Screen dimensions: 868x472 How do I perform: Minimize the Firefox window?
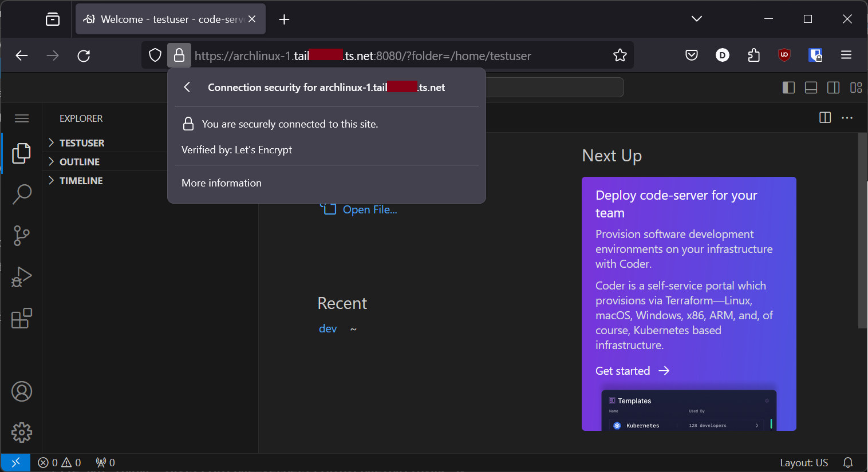point(768,19)
